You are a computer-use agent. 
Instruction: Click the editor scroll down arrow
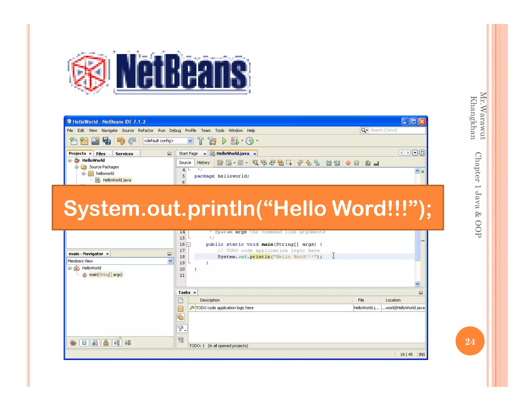(x=417, y=284)
